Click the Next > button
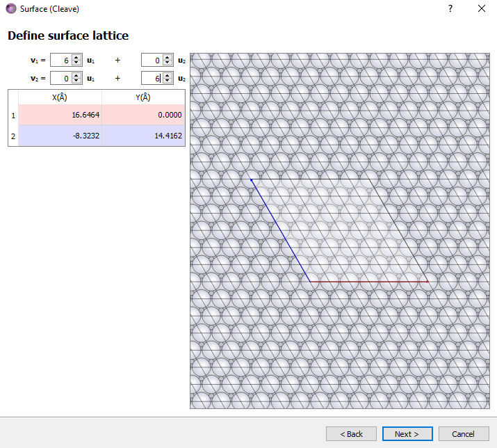 [407, 433]
